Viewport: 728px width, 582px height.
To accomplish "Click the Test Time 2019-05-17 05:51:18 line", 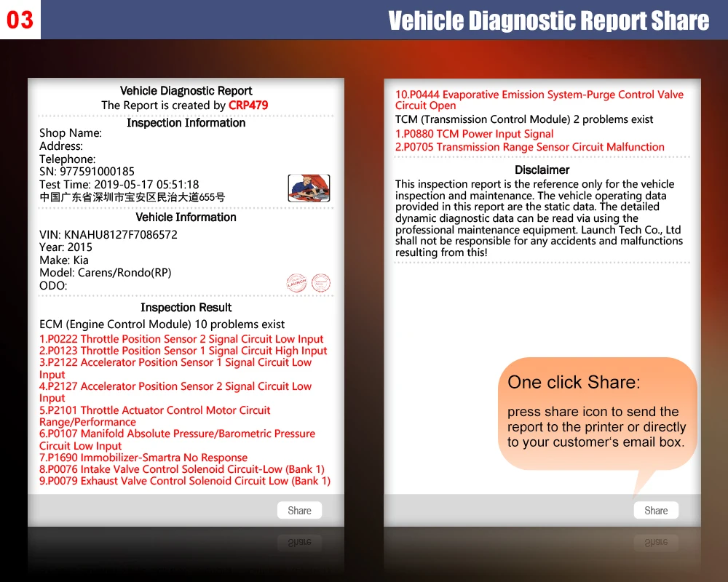I will 119,185.
